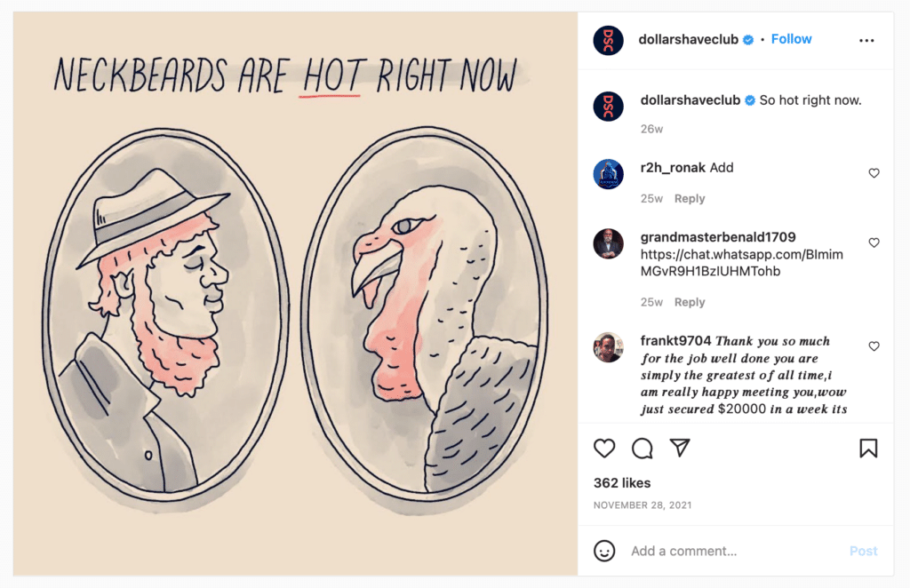Reply to r2h_ronak's comment

(689, 199)
